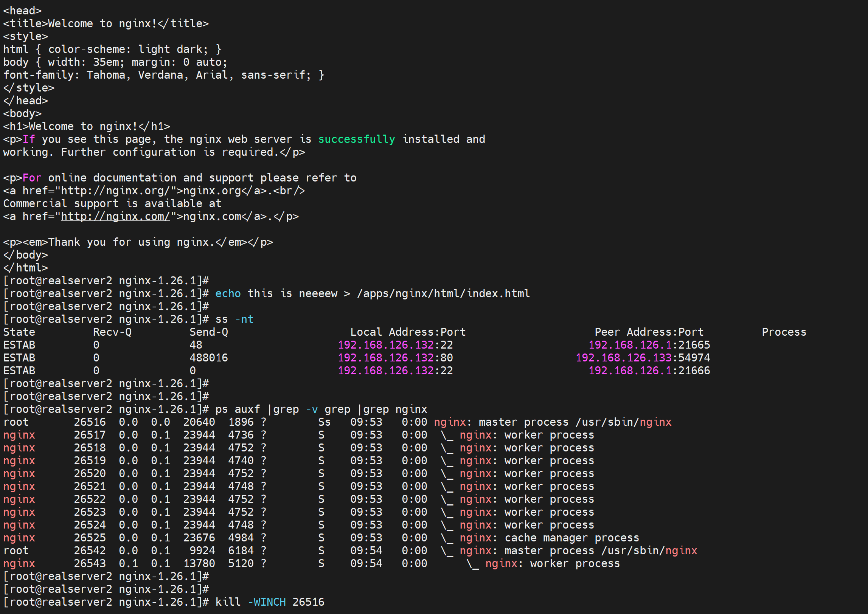Click the Send-Q value 488016

208,358
